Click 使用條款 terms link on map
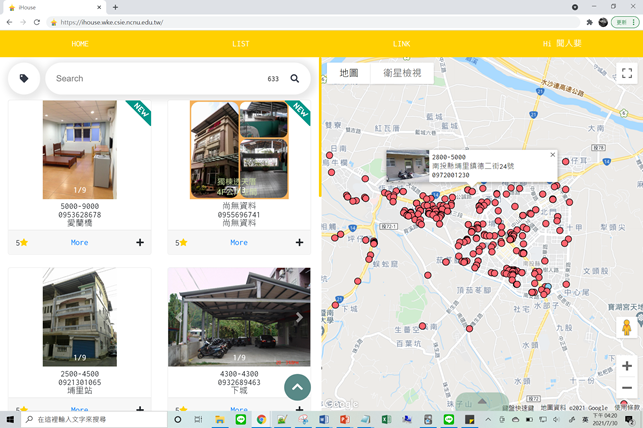 click(x=627, y=408)
